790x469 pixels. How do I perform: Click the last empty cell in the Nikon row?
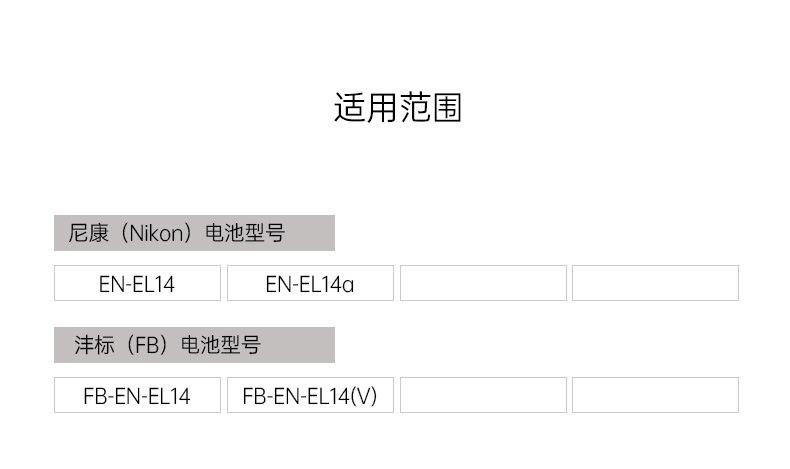[655, 283]
